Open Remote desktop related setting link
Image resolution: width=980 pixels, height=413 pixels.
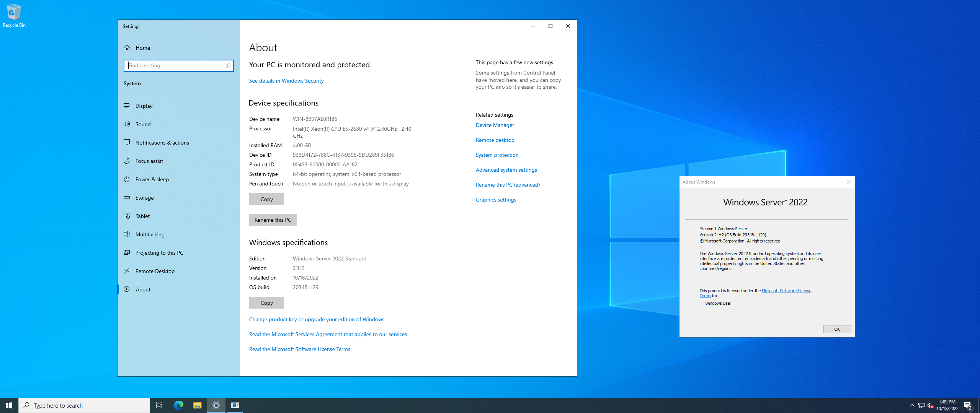(x=495, y=140)
